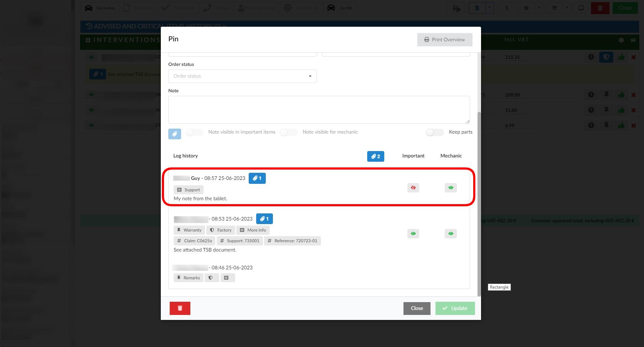
Task: Click the Support tag on Guy's entry
Action: pyautogui.click(x=189, y=190)
